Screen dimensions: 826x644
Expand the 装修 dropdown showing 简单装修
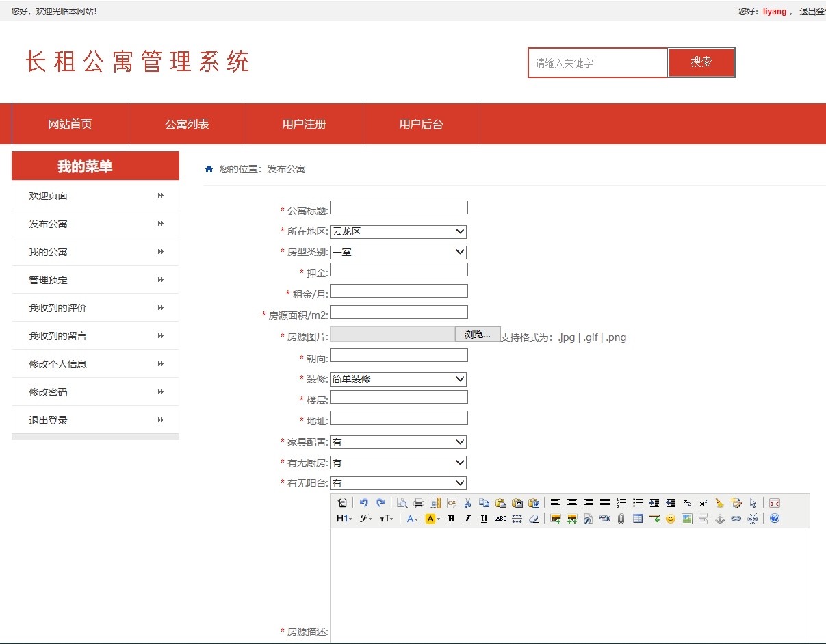pyautogui.click(x=398, y=379)
